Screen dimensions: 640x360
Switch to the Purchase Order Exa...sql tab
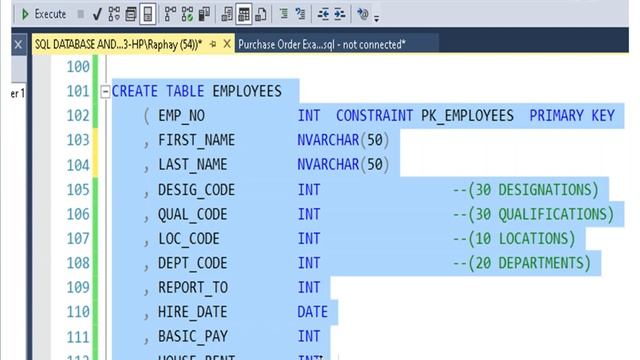(x=322, y=44)
